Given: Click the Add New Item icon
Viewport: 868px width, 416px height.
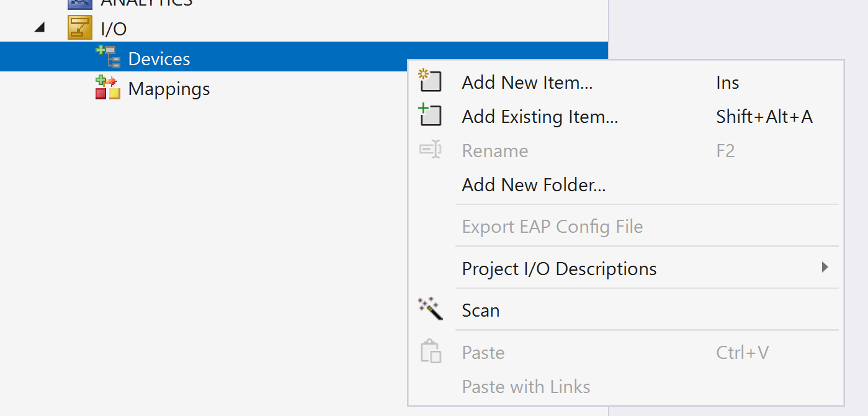Looking at the screenshot, I should 429,81.
